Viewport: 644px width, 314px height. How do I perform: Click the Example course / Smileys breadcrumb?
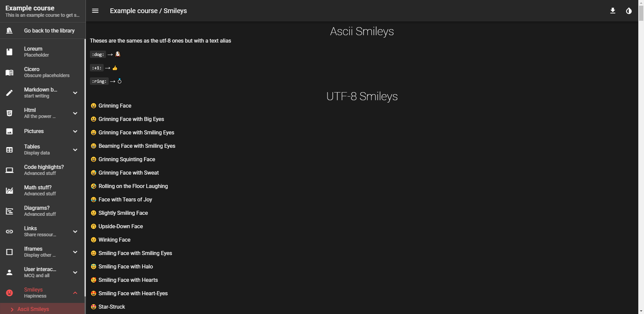pos(148,10)
